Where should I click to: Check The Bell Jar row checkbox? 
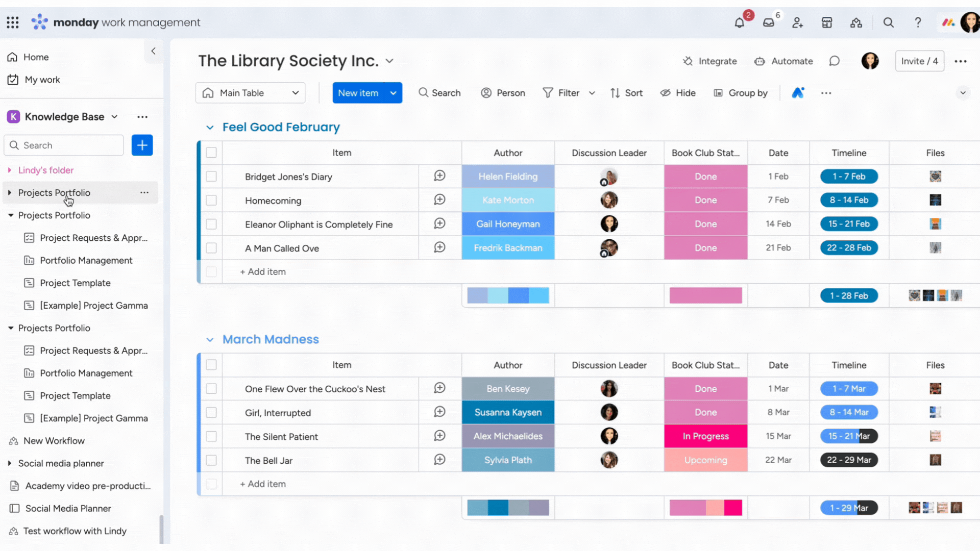click(211, 460)
